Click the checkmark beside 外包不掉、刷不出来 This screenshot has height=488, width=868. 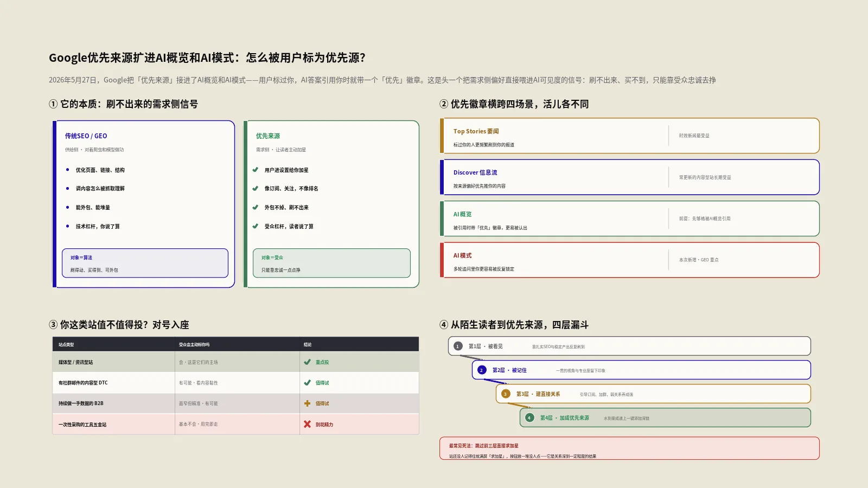[256, 207]
